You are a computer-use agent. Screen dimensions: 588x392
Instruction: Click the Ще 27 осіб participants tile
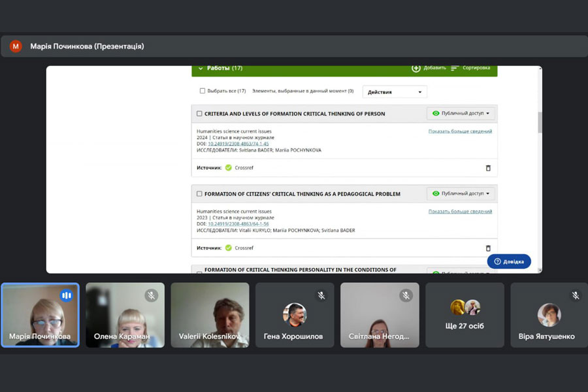[x=465, y=315]
